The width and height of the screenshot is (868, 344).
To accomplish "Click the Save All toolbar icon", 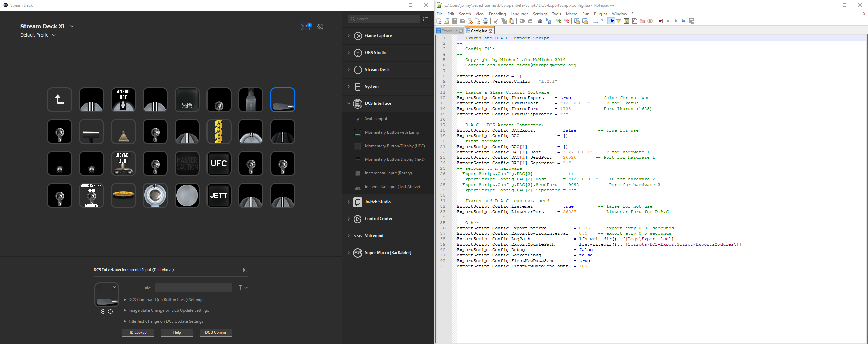I will [462, 21].
